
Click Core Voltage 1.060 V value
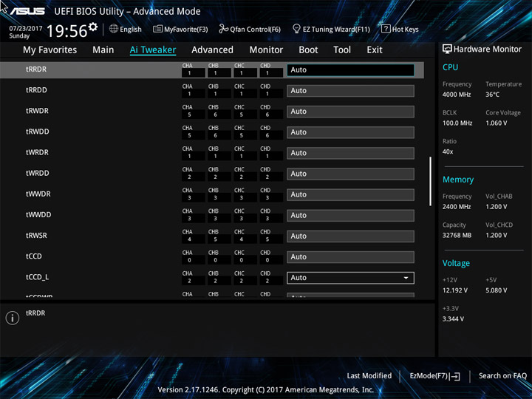[497, 123]
